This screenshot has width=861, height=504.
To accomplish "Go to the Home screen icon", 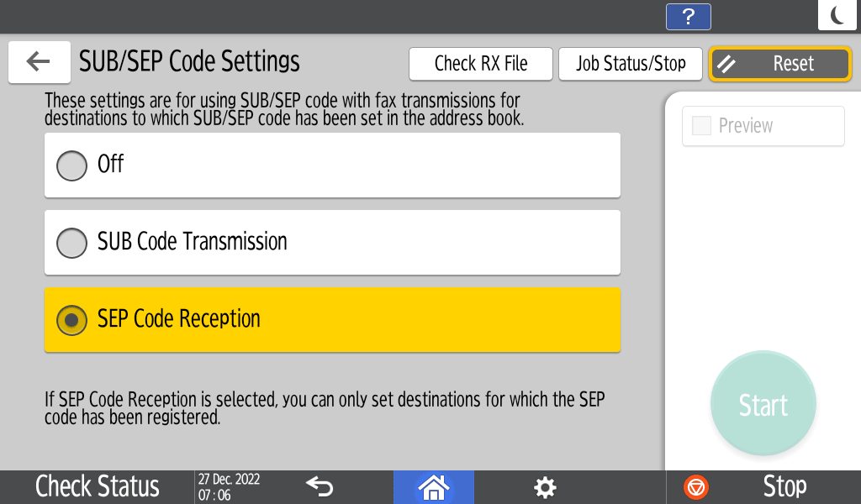I will tap(433, 486).
